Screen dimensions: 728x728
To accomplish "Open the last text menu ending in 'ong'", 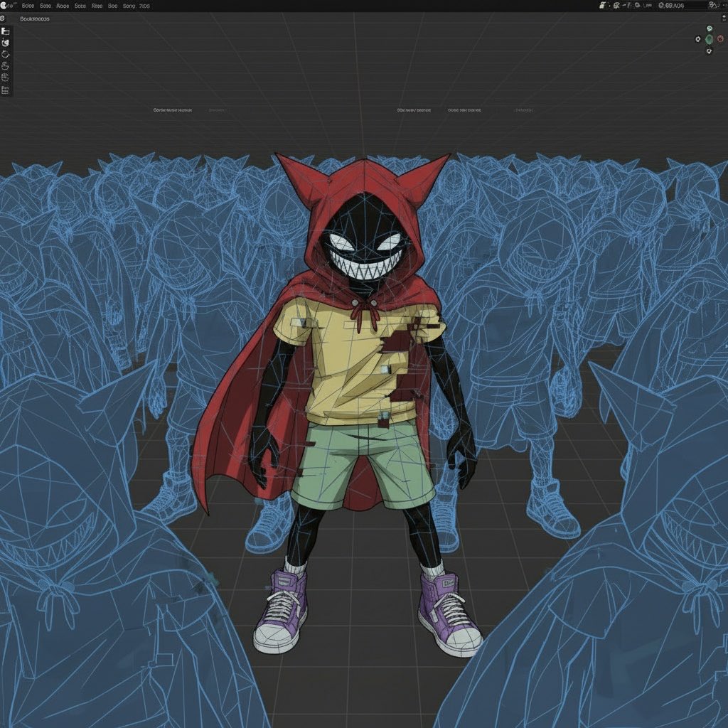I will tap(129, 6).
